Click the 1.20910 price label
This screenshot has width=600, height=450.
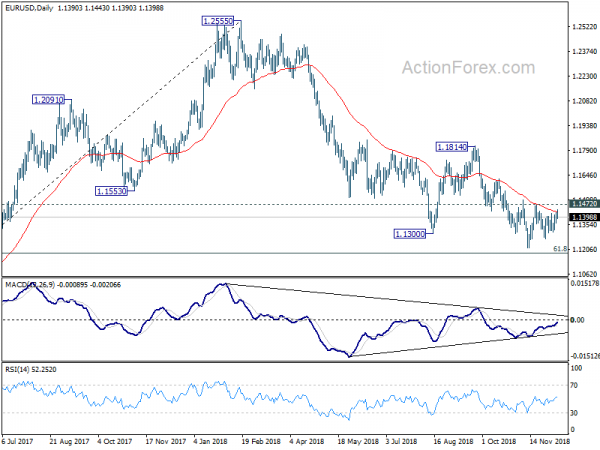[x=48, y=100]
